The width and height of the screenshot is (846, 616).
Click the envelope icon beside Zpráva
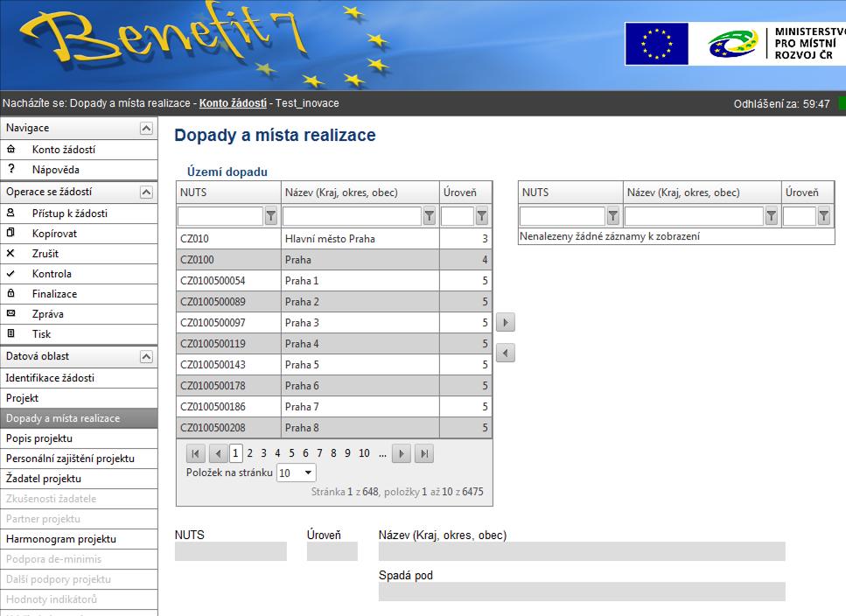click(10, 313)
